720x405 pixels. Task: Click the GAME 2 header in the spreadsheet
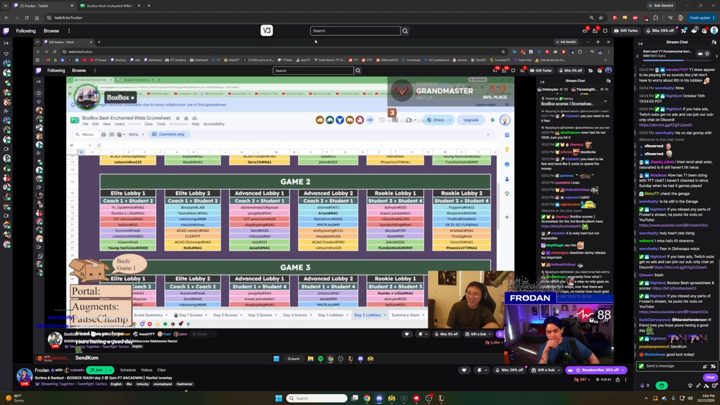[295, 182]
